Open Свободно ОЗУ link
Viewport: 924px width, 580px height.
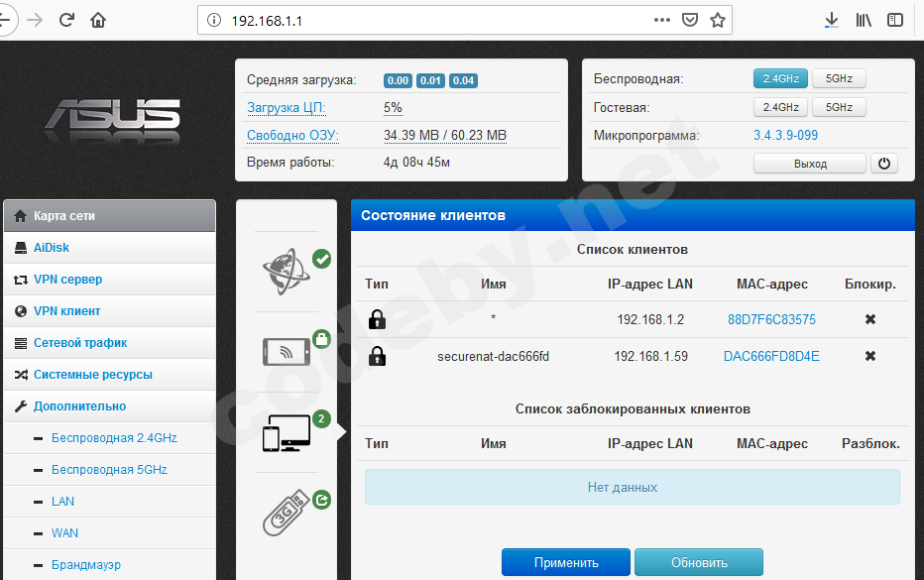coord(292,135)
